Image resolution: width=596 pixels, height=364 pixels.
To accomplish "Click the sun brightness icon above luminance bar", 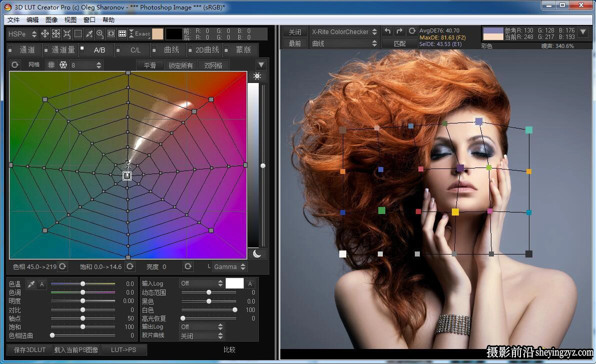I will click(257, 76).
